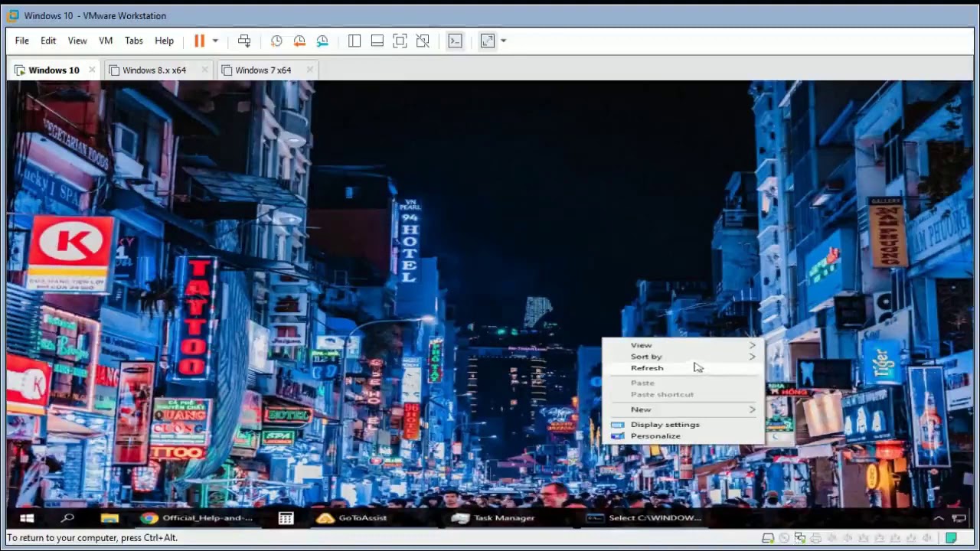Take a snapshot of this virtual machine
This screenshot has height=551, width=980.
coord(276,41)
